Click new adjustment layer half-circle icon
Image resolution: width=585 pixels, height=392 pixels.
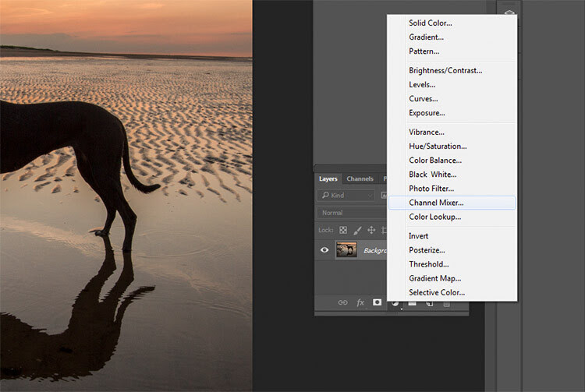point(395,305)
